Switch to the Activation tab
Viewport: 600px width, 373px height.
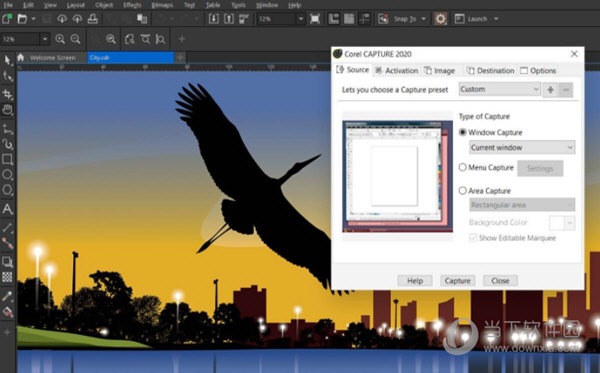point(396,71)
